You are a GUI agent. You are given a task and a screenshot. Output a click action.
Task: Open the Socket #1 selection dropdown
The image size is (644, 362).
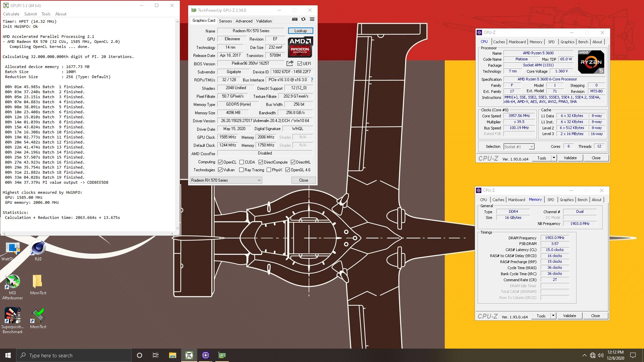pos(519,147)
